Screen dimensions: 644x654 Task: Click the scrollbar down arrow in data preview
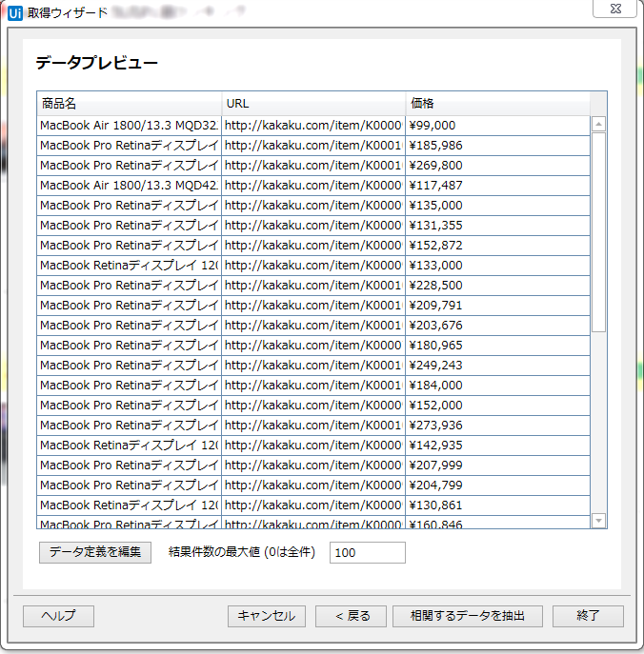coord(598,520)
